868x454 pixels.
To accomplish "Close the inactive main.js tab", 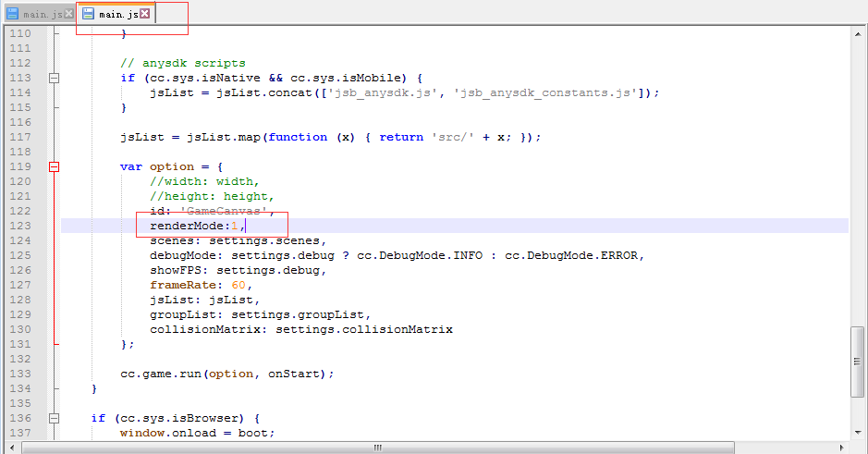I will [x=68, y=14].
